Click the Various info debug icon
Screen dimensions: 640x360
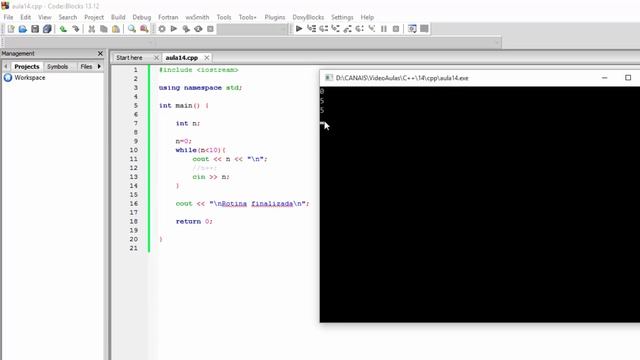tap(424, 29)
